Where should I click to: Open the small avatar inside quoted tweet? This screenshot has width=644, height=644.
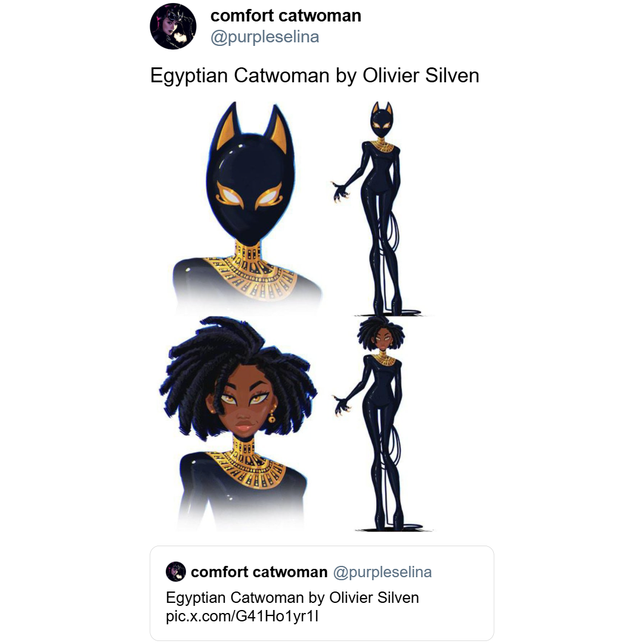pos(176,572)
